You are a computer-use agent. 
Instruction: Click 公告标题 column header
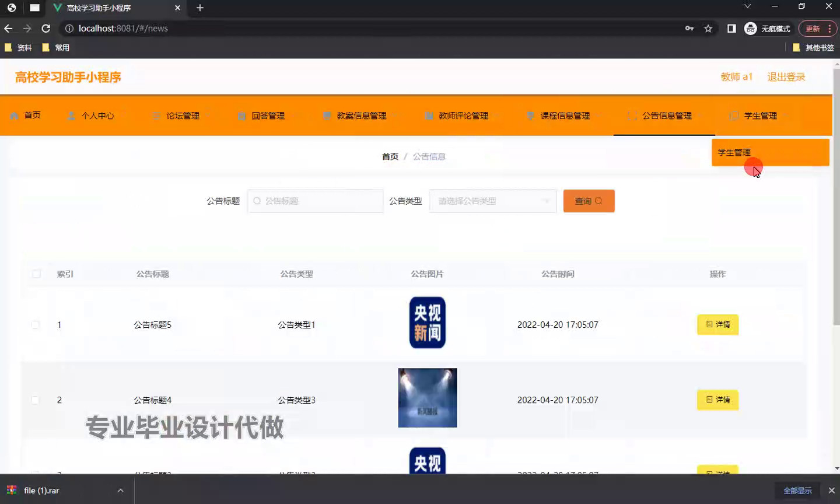[153, 274]
